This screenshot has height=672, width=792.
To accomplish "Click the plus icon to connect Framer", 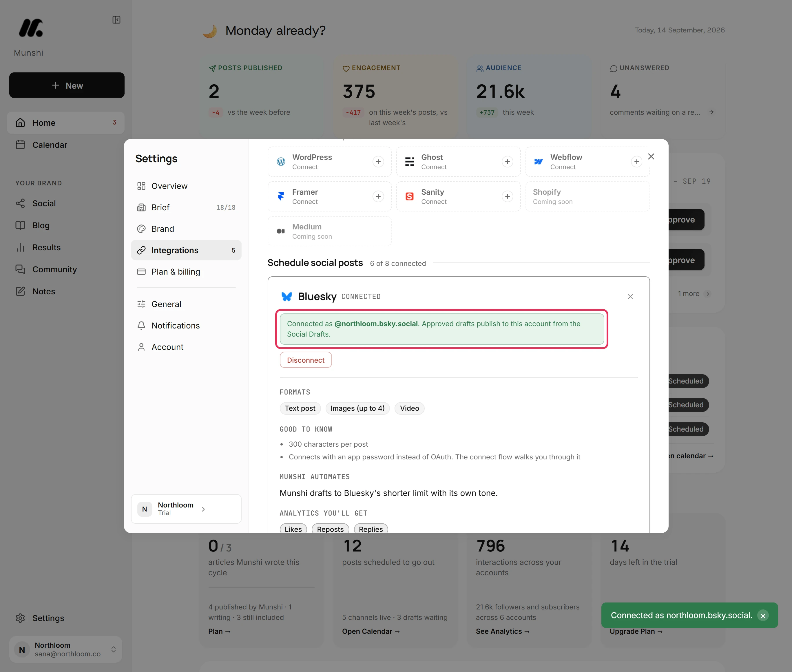I will [378, 197].
